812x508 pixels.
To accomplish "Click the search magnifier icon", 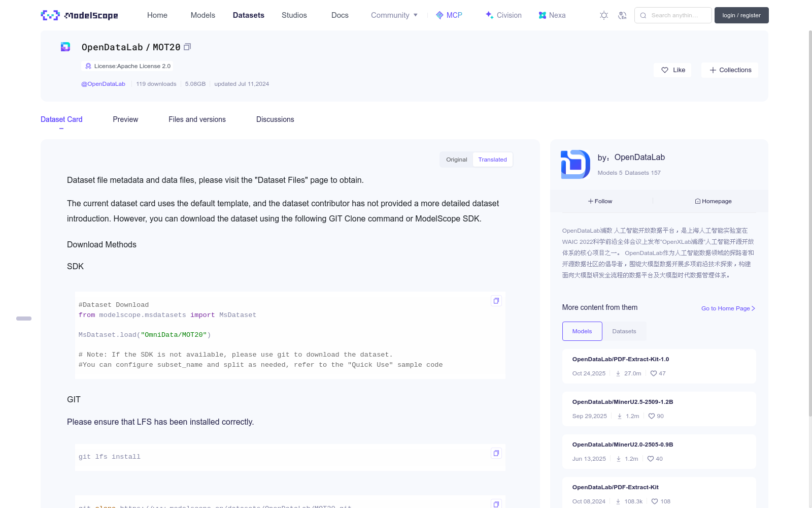I will (643, 15).
